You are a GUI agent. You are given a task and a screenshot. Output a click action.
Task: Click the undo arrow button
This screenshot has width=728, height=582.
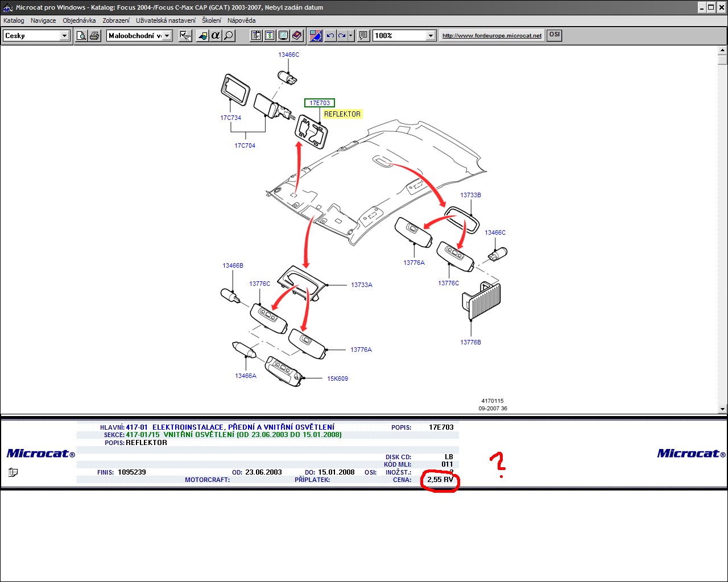click(330, 36)
